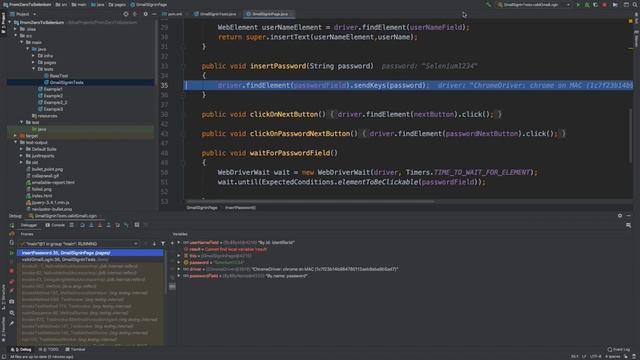Select BaseTest class in project tree
Image resolution: width=640 pixels, height=360 pixels.
59,76
